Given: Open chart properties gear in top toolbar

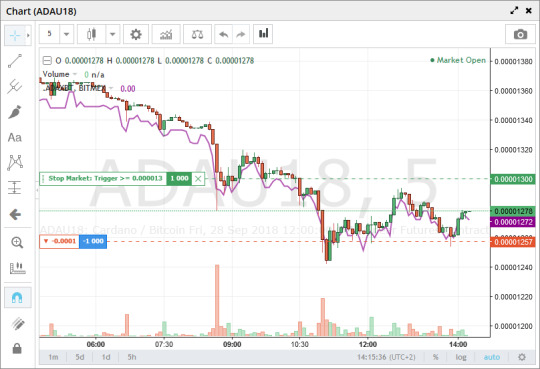Looking at the screenshot, I should coord(136,34).
